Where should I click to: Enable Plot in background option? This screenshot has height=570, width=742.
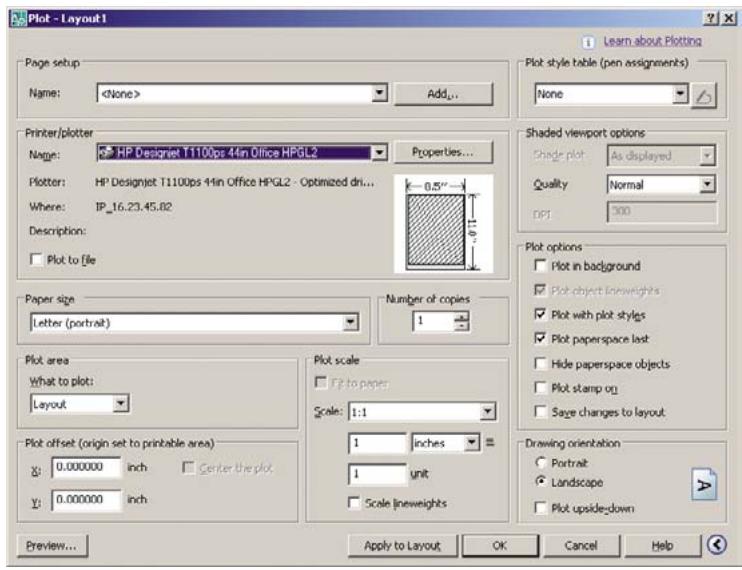click(x=540, y=265)
